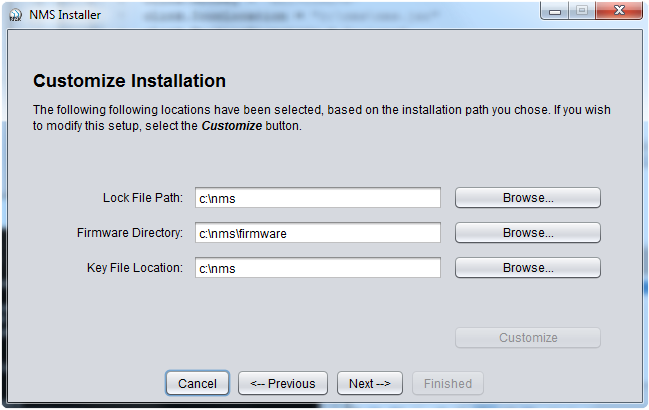
Task: Minimize the NMS Installer window
Action: pyautogui.click(x=555, y=11)
